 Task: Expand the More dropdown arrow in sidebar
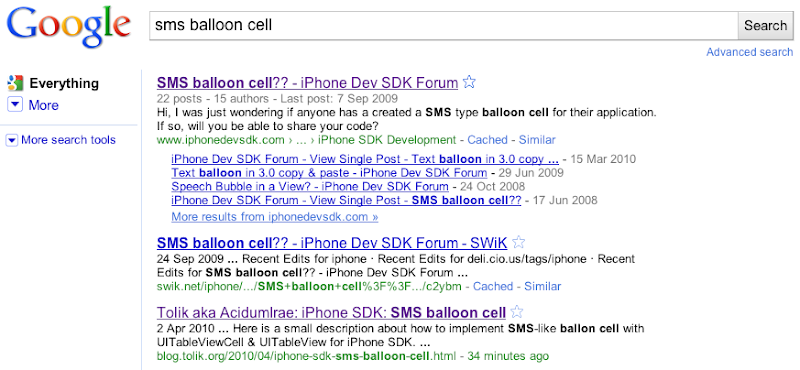coord(15,105)
